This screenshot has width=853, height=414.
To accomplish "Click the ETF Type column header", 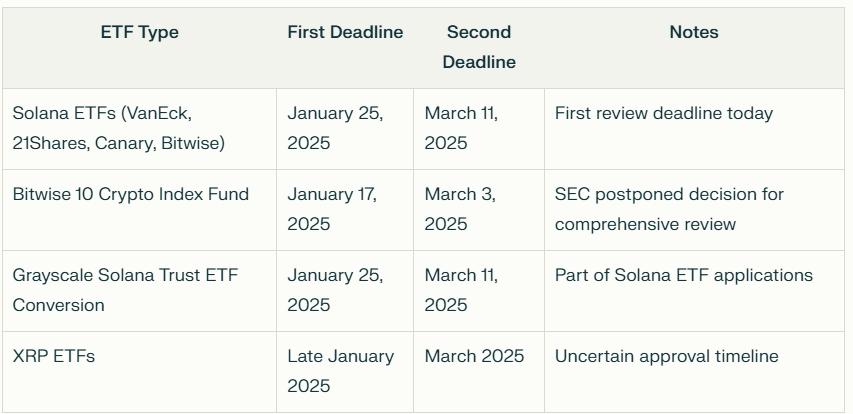I will coord(139,32).
